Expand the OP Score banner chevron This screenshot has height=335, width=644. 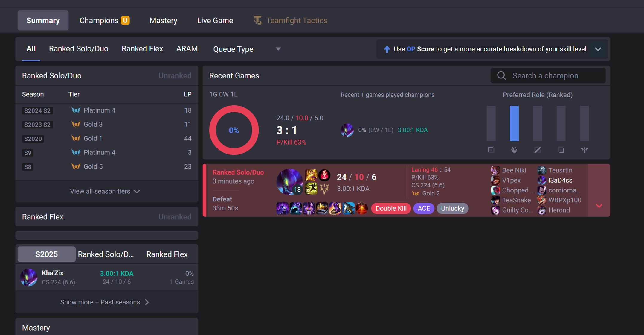[598, 49]
